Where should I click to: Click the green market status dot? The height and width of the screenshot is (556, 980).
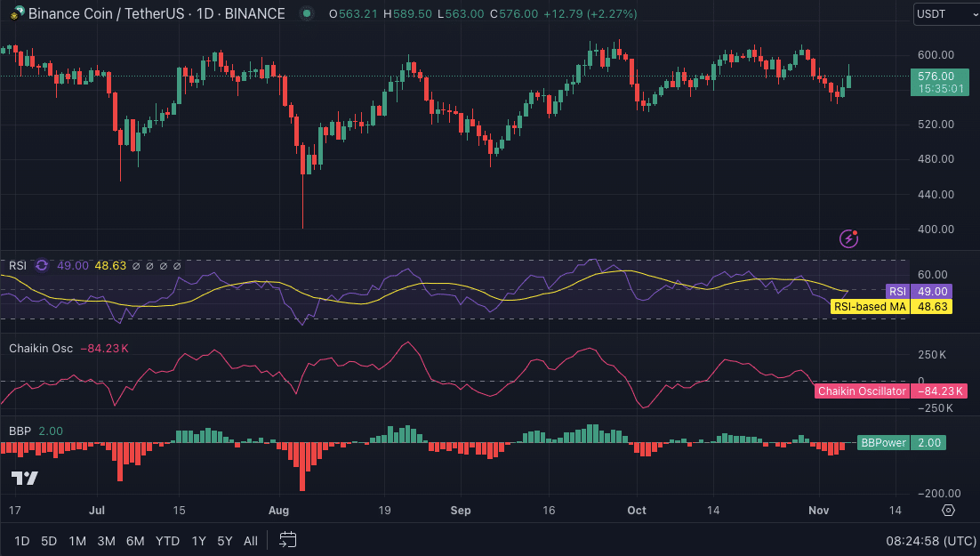306,13
